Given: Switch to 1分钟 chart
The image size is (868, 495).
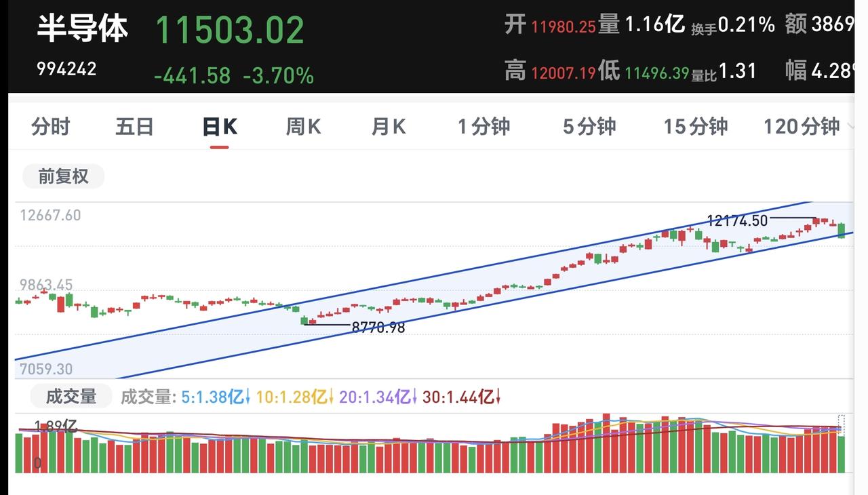Looking at the screenshot, I should (x=484, y=127).
